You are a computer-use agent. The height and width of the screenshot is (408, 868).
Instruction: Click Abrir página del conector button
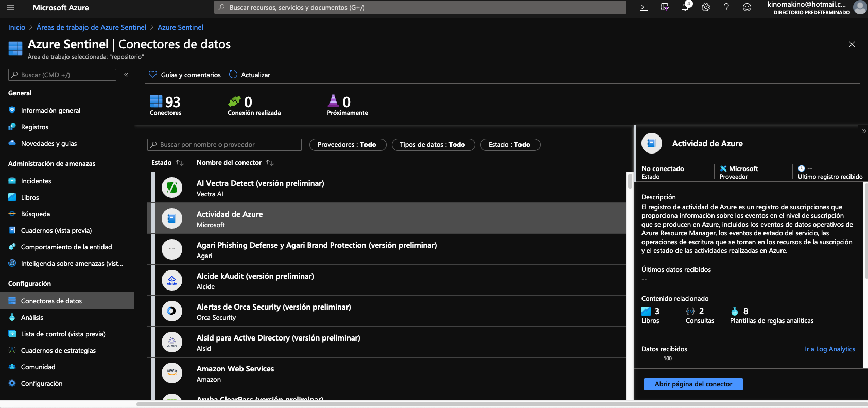pyautogui.click(x=693, y=384)
